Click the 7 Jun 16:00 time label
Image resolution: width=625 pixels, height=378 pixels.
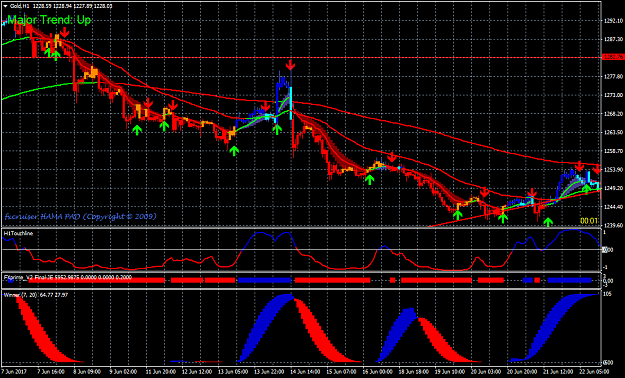(51, 372)
